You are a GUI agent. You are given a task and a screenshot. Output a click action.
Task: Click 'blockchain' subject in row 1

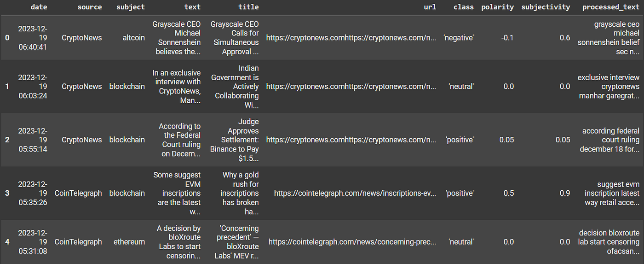[127, 86]
